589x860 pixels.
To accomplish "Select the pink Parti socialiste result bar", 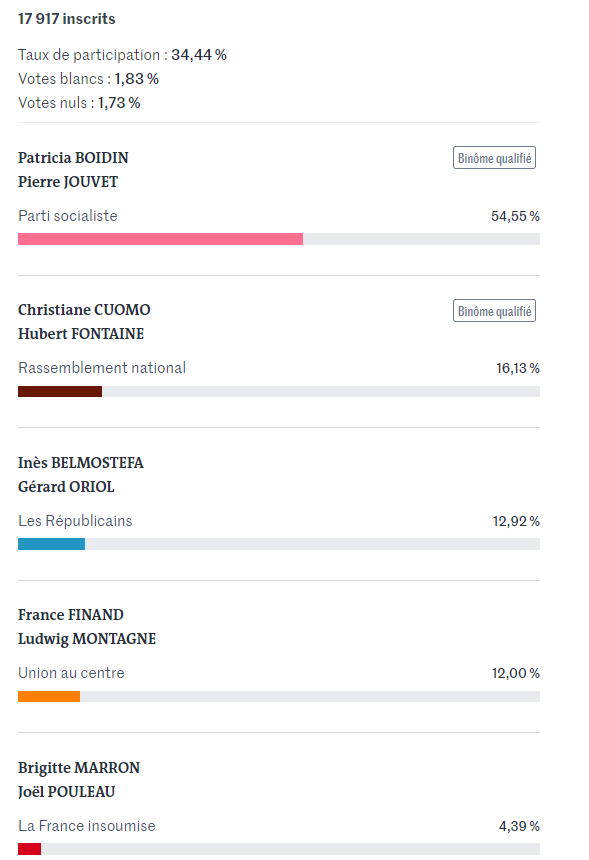I will (160, 239).
